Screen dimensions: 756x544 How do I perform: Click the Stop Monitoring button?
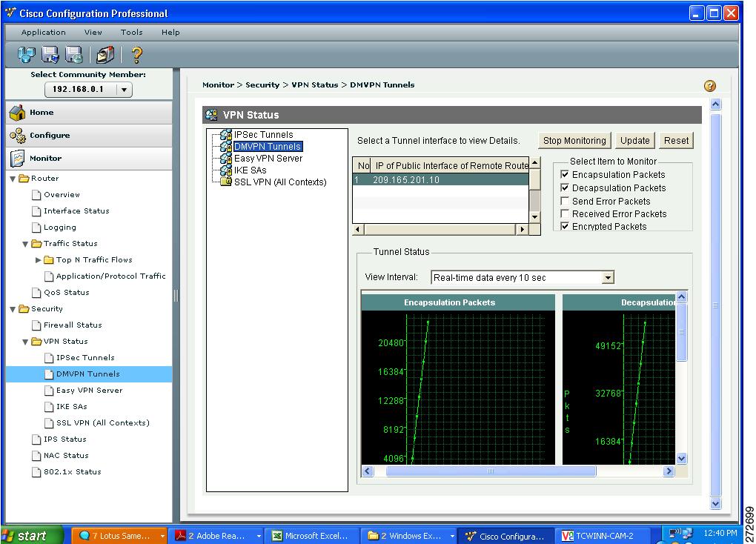coord(574,141)
